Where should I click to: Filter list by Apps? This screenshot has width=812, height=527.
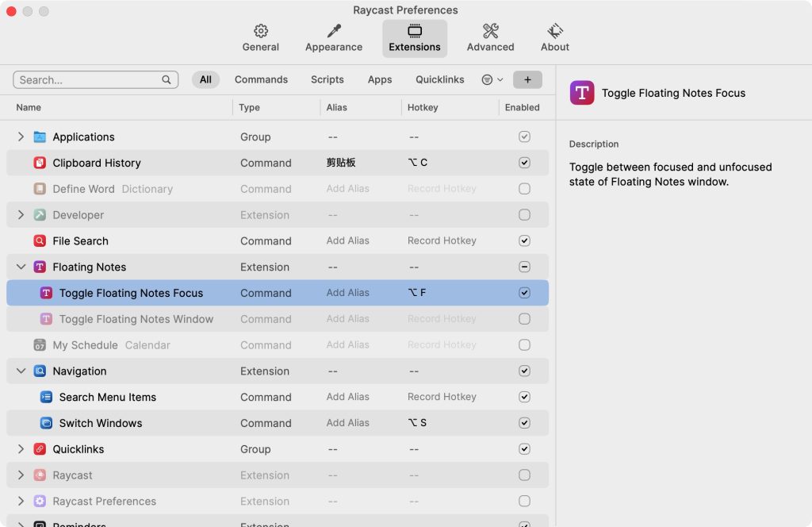[380, 80]
